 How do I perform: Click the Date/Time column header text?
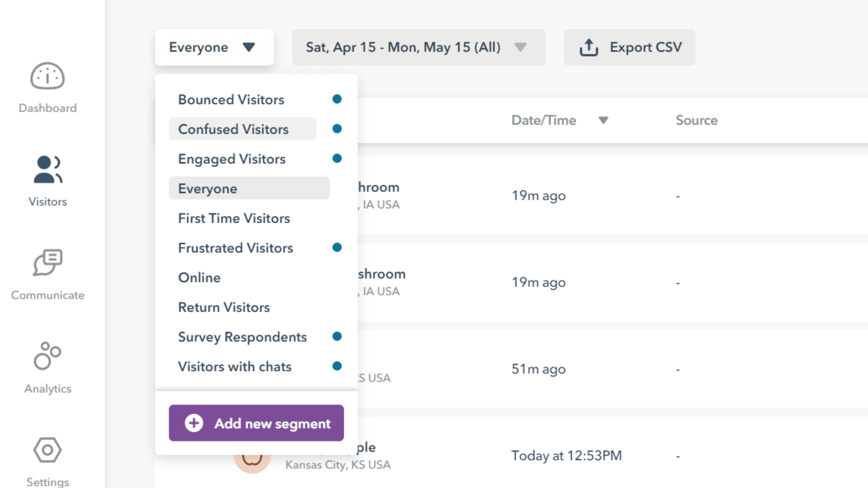tap(544, 120)
